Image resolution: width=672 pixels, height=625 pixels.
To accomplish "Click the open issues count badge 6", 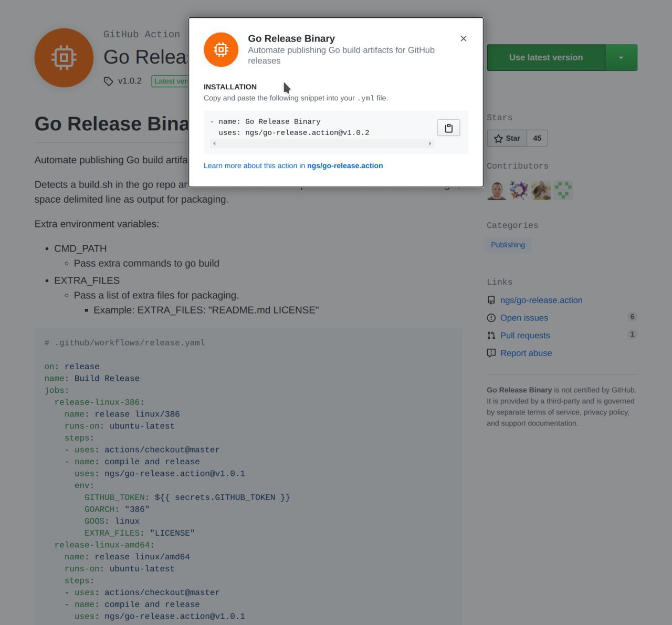I will click(x=632, y=317).
